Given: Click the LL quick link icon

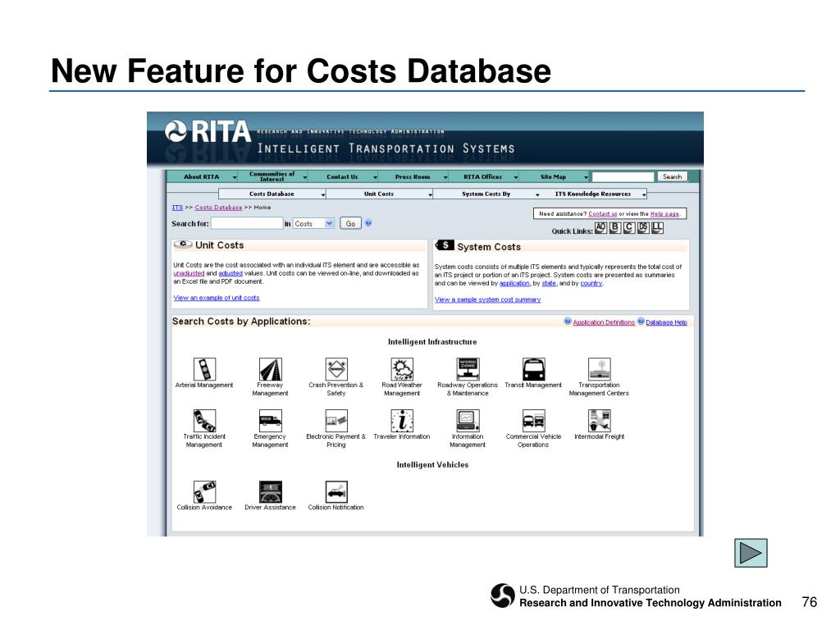Looking at the screenshot, I should [x=657, y=228].
